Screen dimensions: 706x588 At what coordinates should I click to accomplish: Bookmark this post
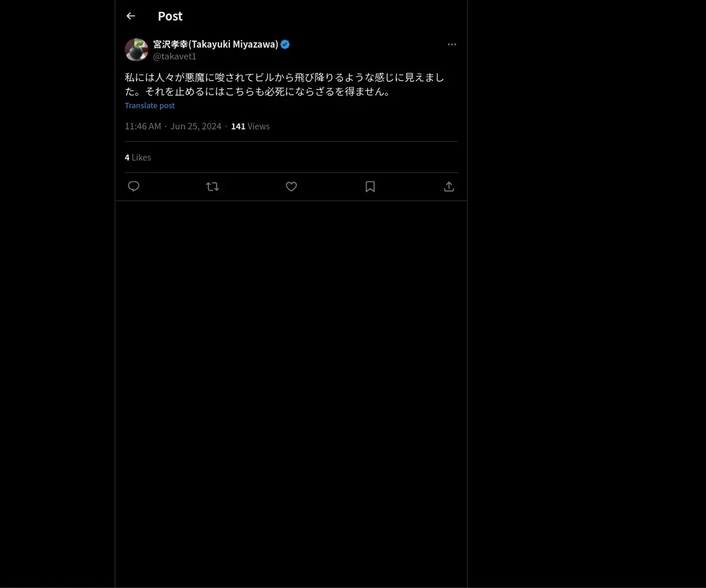click(x=370, y=186)
